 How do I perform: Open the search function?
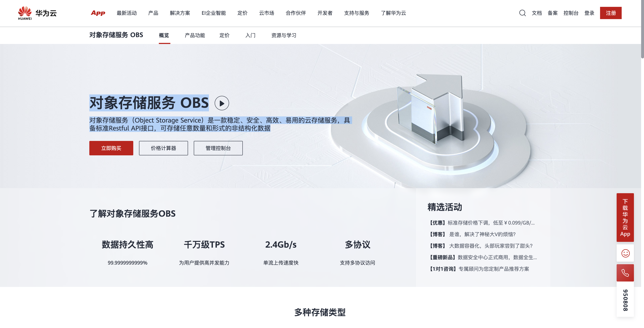click(522, 13)
